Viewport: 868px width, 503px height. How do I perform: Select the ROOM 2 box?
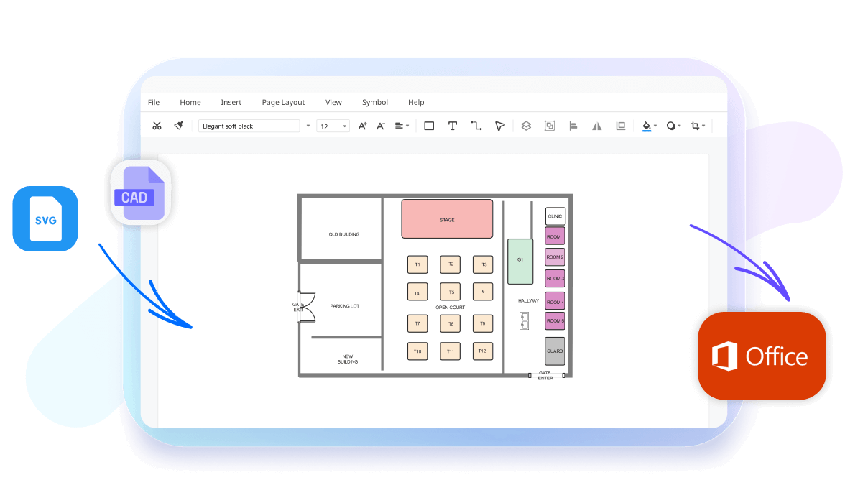coord(555,257)
